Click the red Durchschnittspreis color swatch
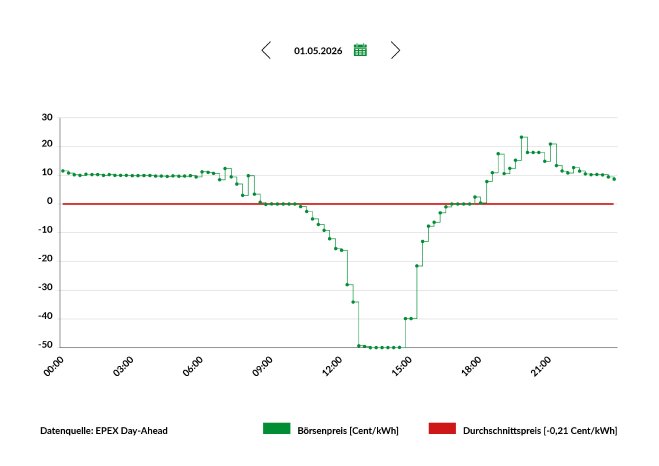Screen dimensions: 659x466 (442, 429)
